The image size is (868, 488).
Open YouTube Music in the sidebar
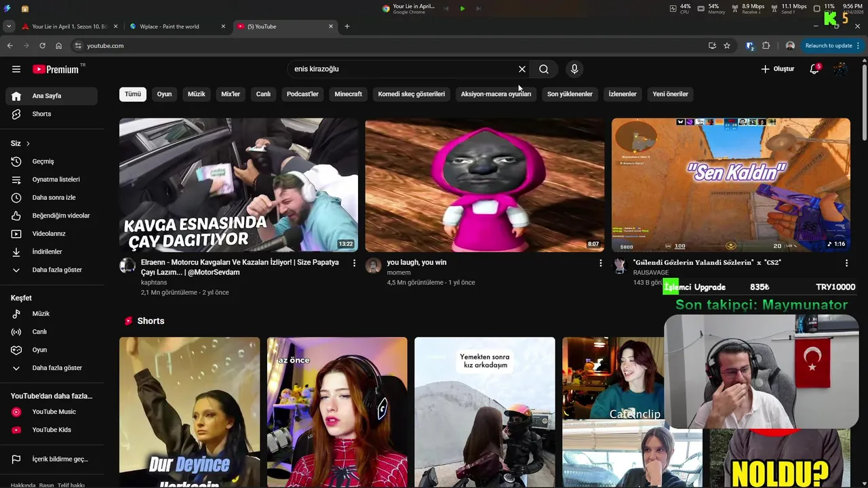52,411
